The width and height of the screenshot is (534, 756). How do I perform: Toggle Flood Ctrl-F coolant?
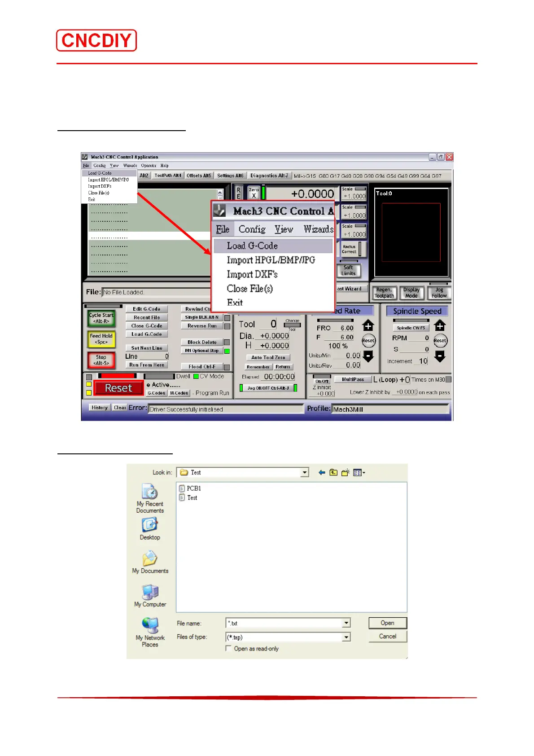click(201, 367)
